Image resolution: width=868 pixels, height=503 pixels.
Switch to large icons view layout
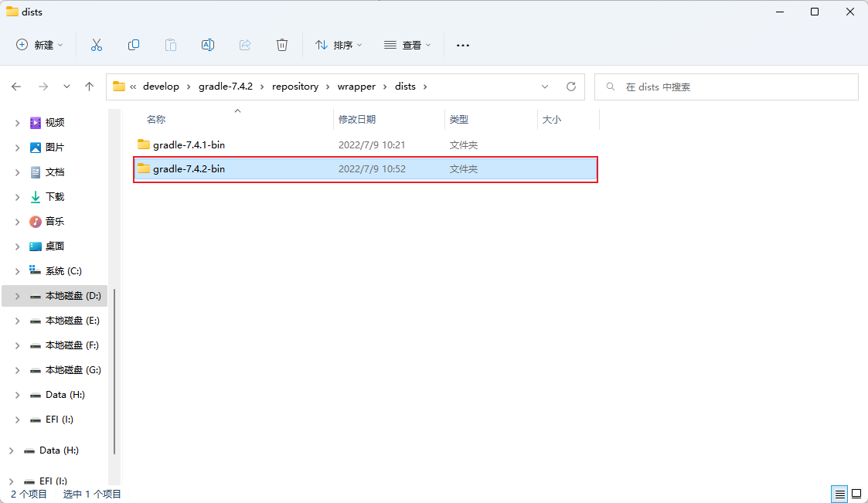click(x=856, y=495)
